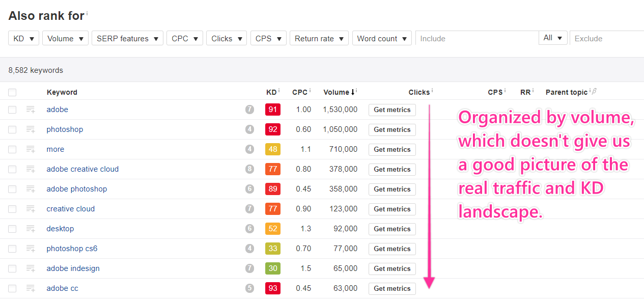Open the CPS filter dropdown
The height and width of the screenshot is (300, 644).
click(x=268, y=38)
